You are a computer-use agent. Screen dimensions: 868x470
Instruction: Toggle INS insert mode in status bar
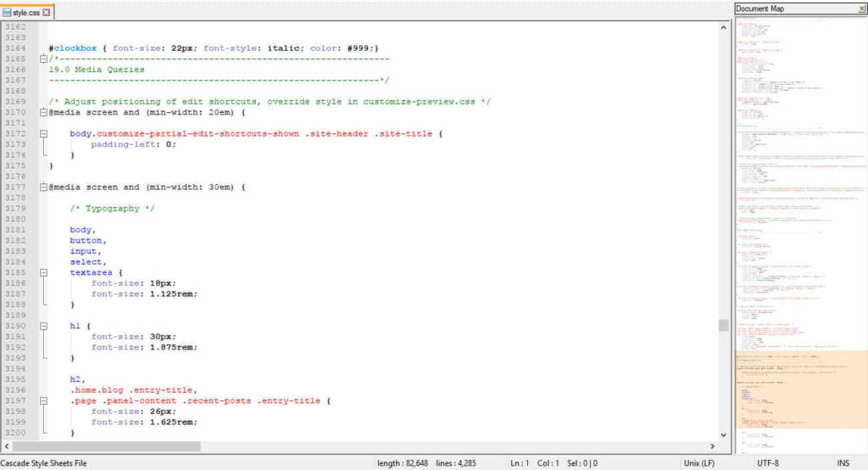(x=843, y=462)
